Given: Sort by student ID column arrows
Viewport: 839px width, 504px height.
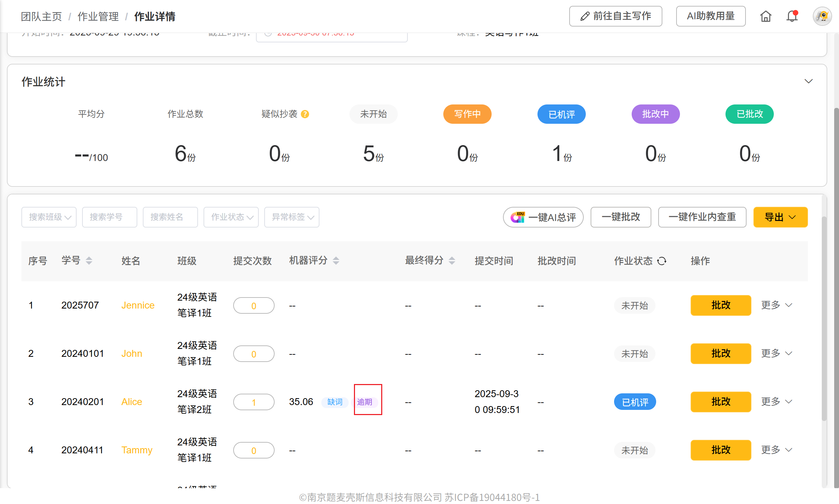Looking at the screenshot, I should (89, 261).
